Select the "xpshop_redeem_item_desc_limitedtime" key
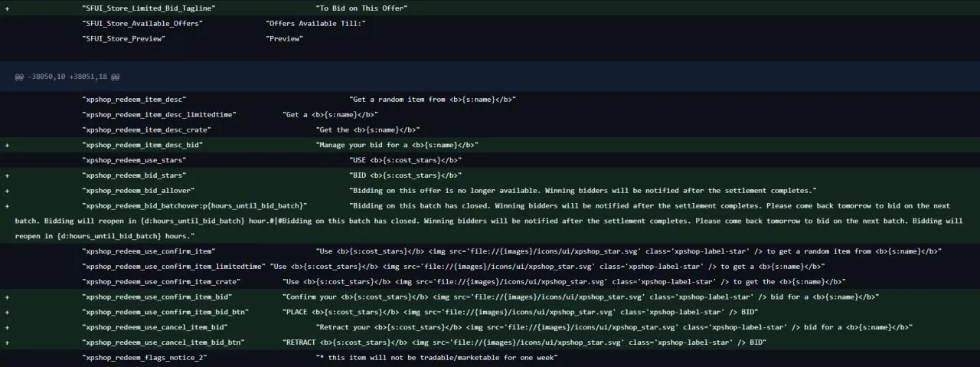Image resolution: width=980 pixels, height=367 pixels. [x=159, y=115]
